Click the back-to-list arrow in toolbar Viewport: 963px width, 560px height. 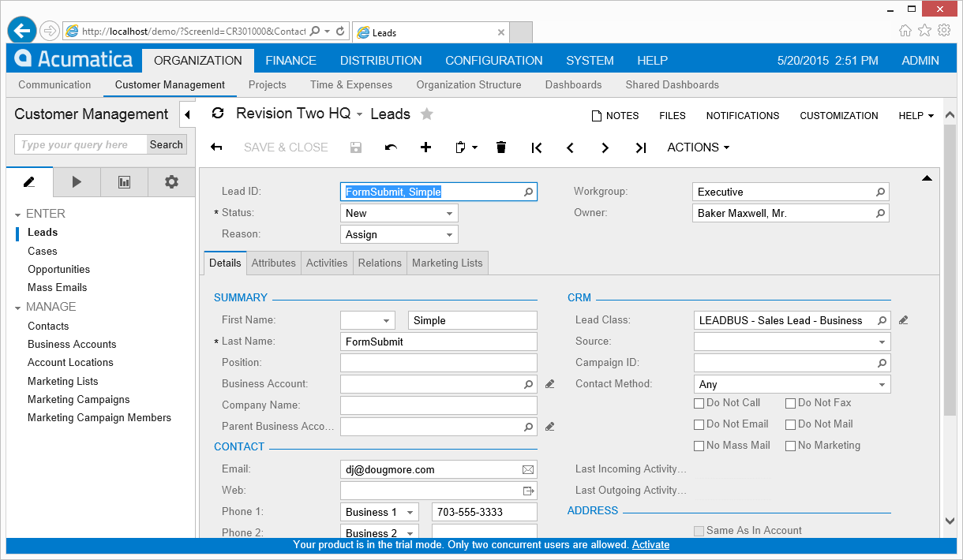[x=216, y=147]
